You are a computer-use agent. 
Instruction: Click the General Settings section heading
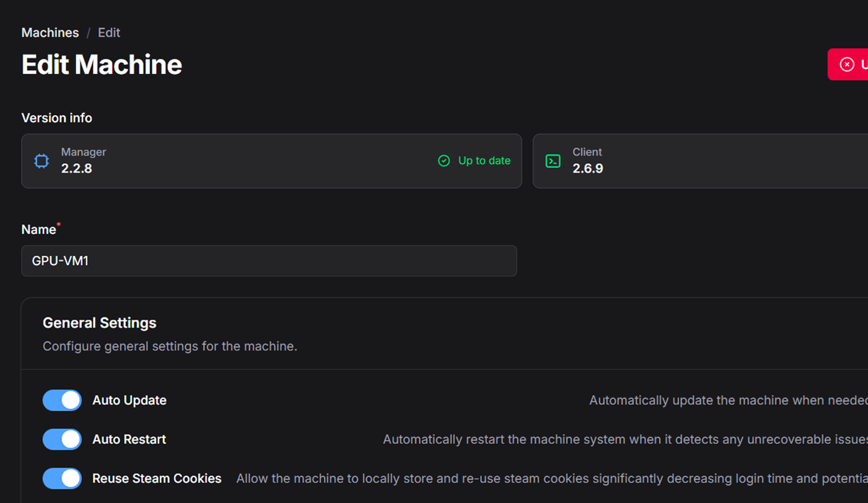coord(99,323)
